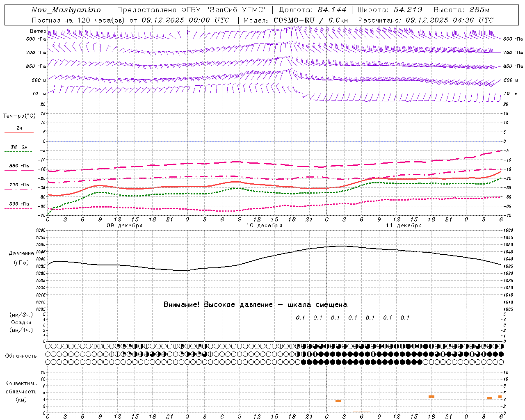This screenshot has width=525, height=420.
Task: Click the station name Nov_Maslyanino in the header
Action: [66, 10]
